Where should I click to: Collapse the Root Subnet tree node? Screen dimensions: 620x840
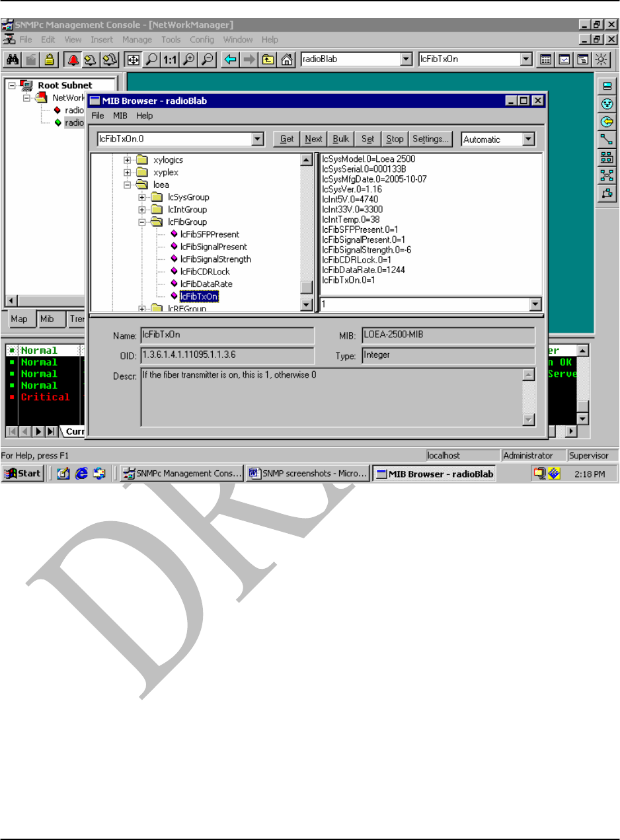coord(12,85)
